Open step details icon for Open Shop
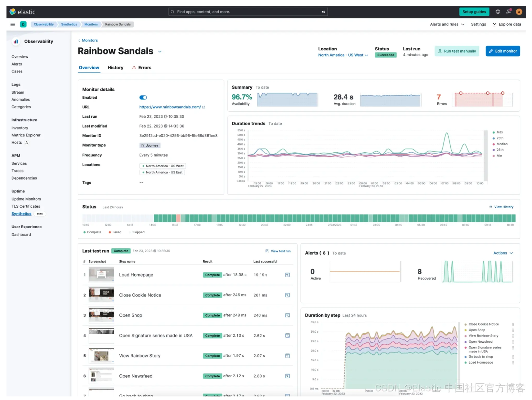532x400 pixels. 287,315
